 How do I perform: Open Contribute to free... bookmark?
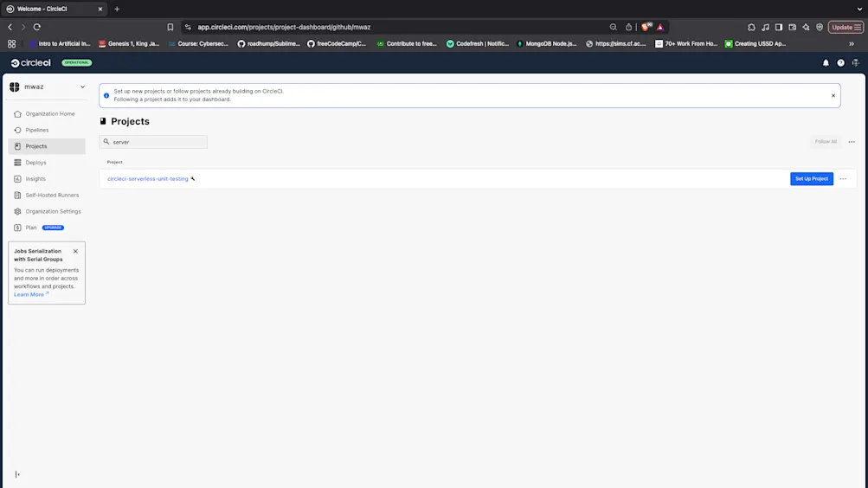[407, 44]
